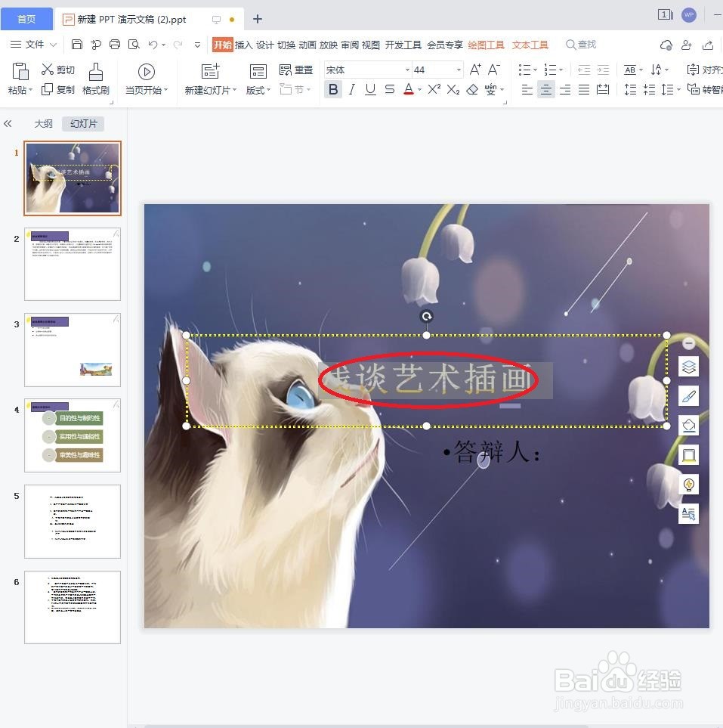
Task: Undo the last action
Action: [153, 45]
